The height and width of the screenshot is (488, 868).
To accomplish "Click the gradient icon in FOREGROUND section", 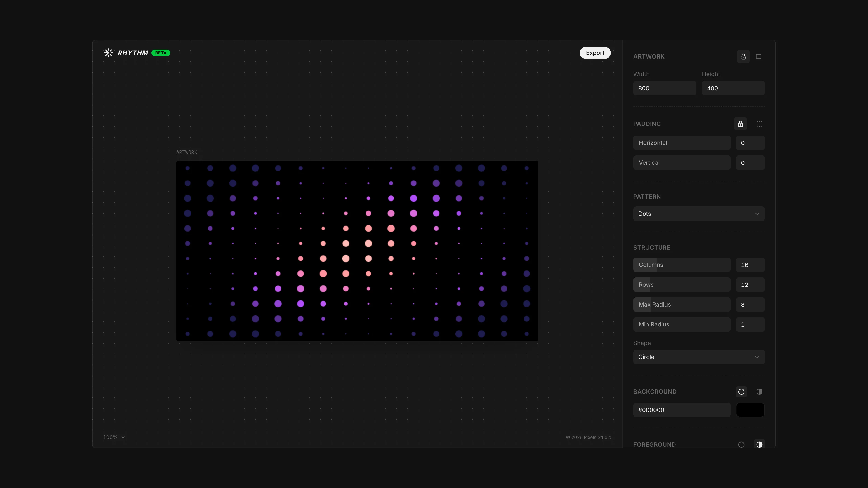I will (x=759, y=445).
